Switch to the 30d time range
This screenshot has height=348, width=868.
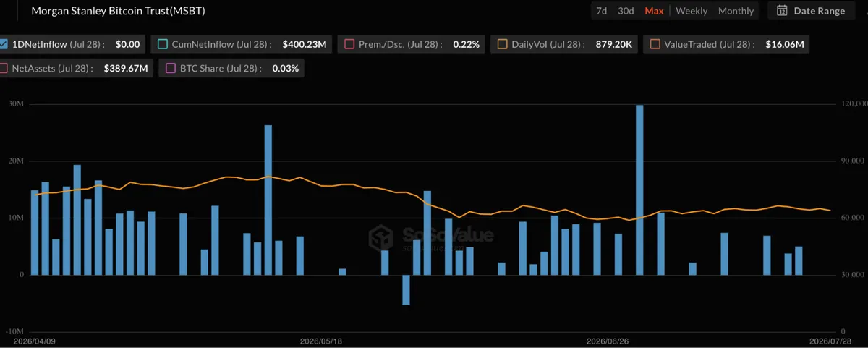626,11
